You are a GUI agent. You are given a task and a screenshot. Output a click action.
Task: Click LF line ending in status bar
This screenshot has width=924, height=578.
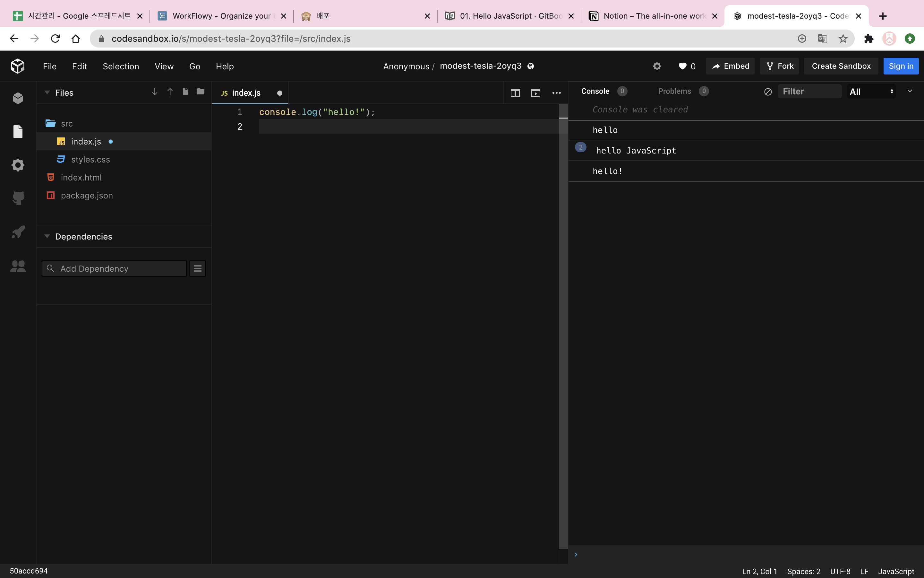click(x=864, y=572)
